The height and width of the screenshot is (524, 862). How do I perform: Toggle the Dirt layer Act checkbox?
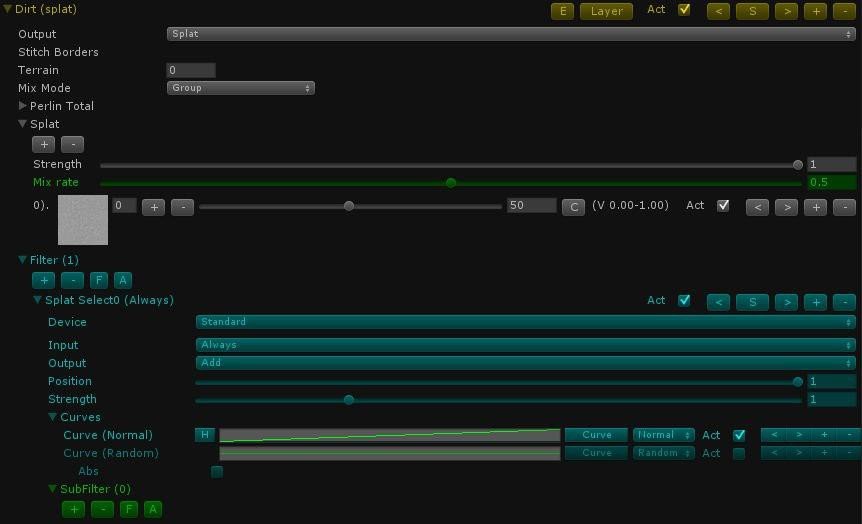coord(684,9)
